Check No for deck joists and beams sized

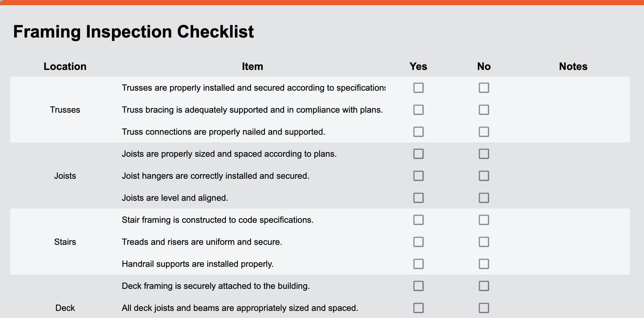[484, 308]
